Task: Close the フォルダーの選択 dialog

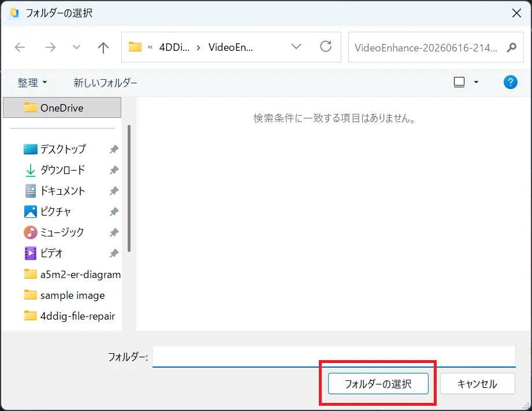Action: pyautogui.click(x=516, y=13)
